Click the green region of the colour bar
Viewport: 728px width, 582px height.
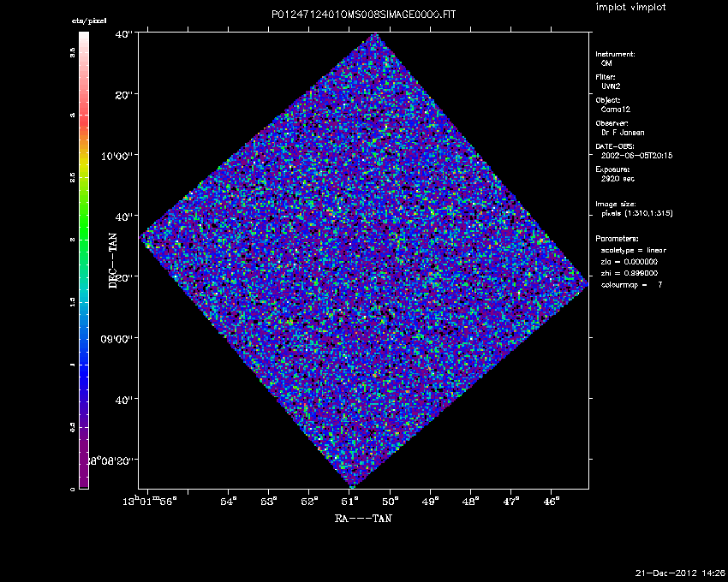[x=84, y=231]
